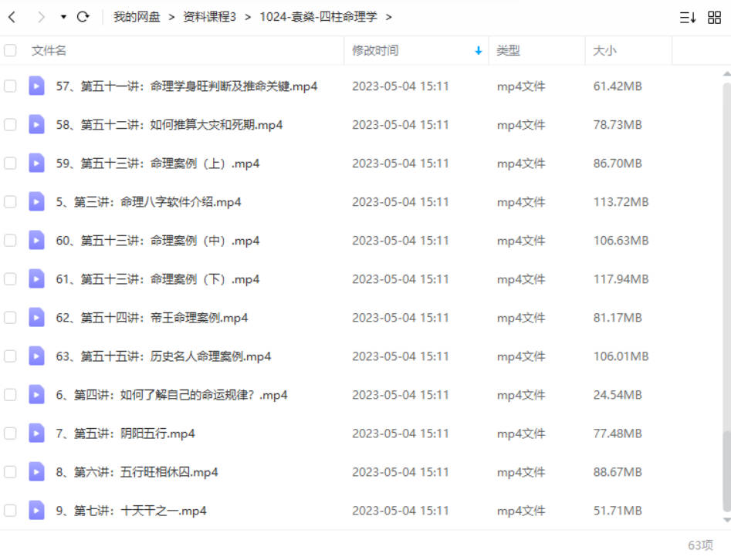Select file name 9、第七讲:十天干之一.mp4
731x560 pixels.
(131, 511)
